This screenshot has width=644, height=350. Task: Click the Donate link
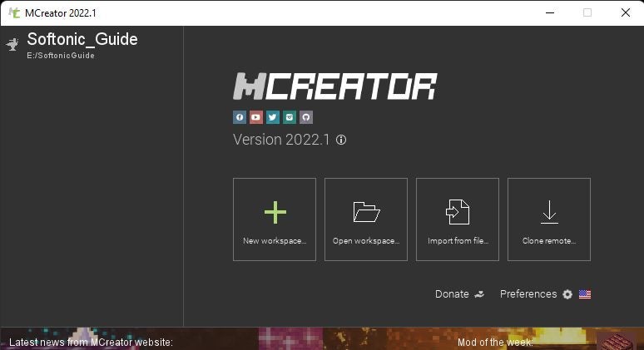459,294
